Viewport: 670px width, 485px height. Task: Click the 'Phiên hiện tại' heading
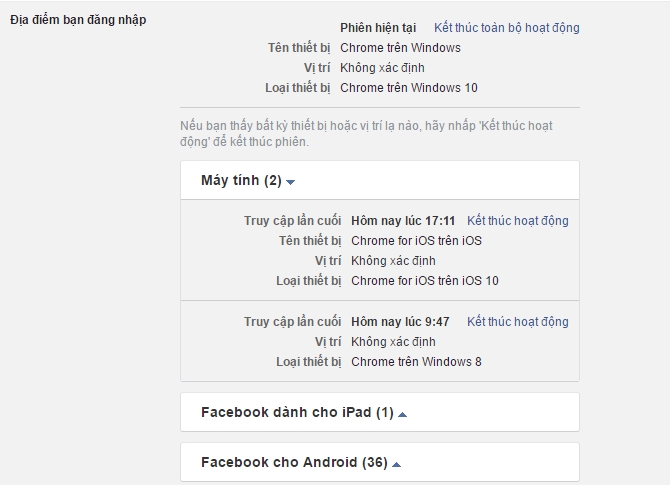[x=379, y=28]
